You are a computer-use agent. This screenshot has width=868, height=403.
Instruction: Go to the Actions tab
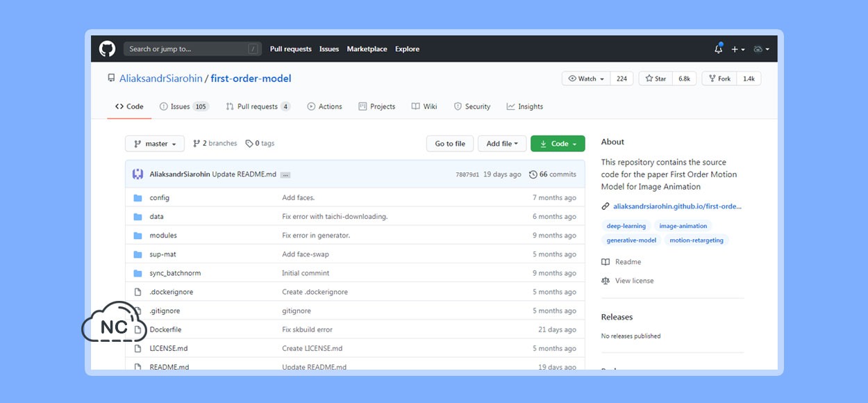[325, 106]
